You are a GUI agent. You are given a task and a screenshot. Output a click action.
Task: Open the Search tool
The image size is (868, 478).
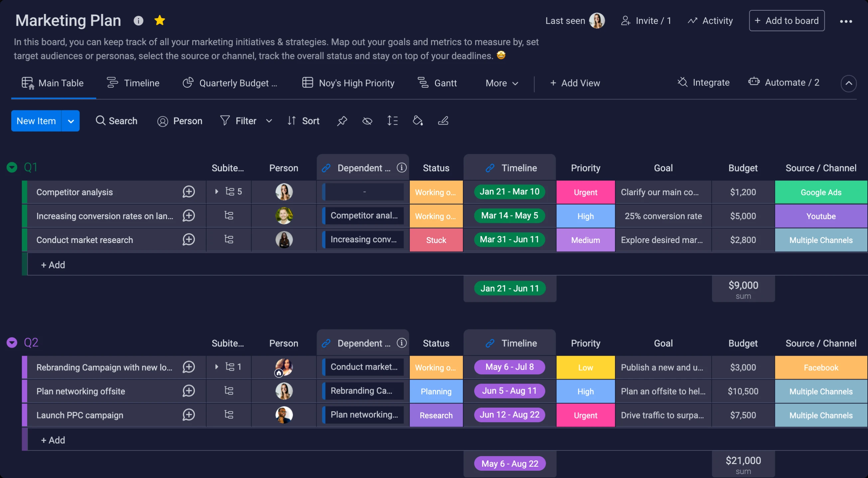[x=116, y=121]
